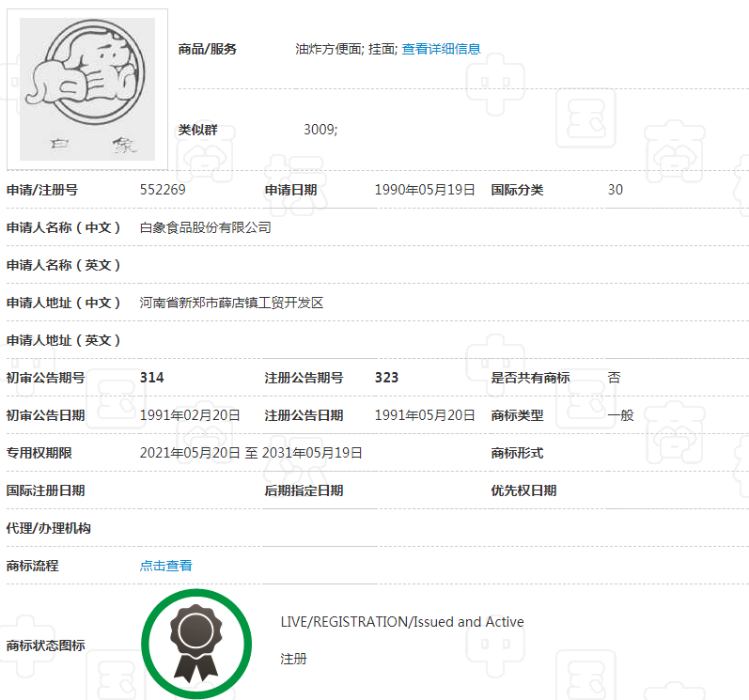749x700 pixels.
Task: Click the 申请/注册号 label
Action: point(42,190)
